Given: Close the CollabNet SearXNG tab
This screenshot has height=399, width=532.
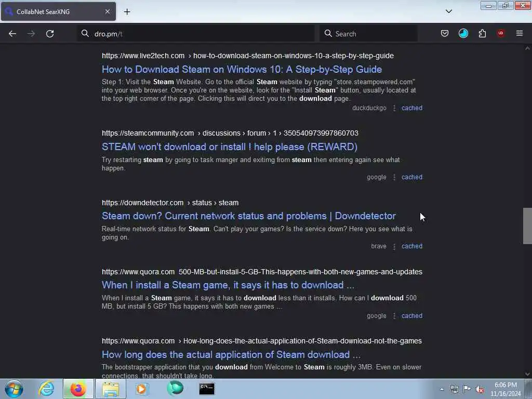Looking at the screenshot, I should (107, 11).
